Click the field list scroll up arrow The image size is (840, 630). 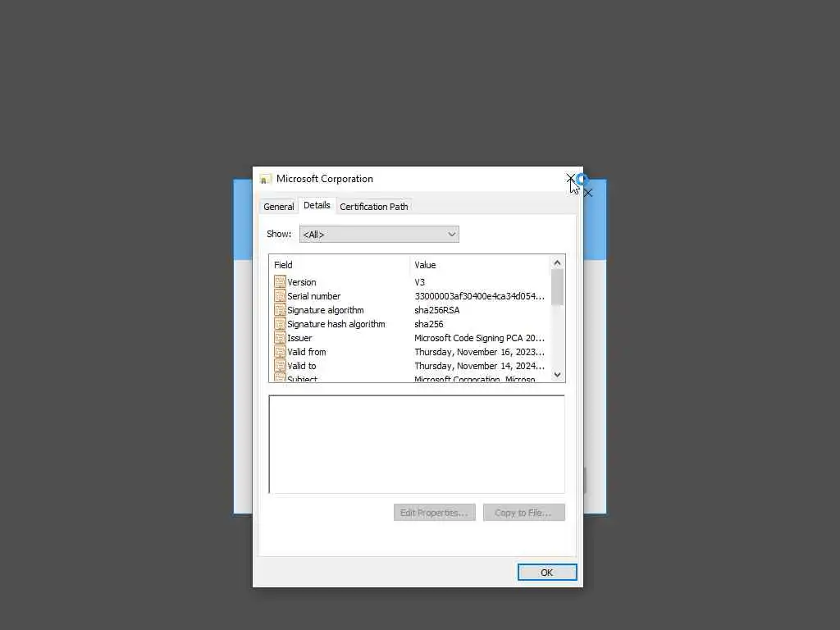click(x=557, y=262)
